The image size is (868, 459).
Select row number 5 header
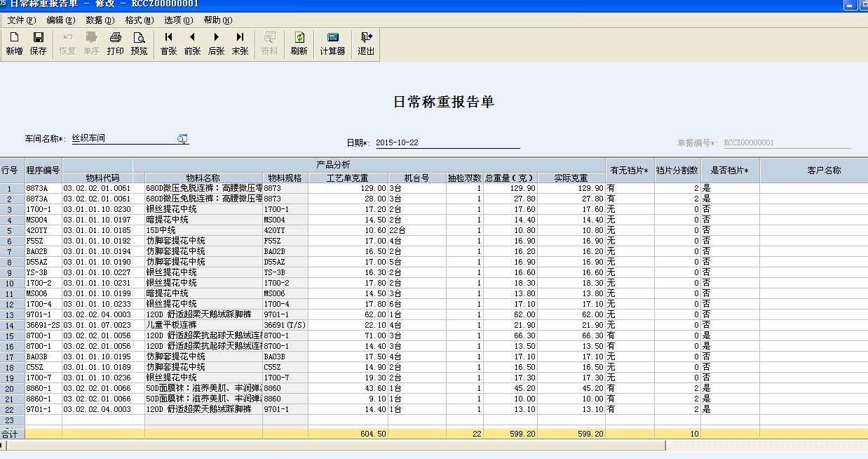[13, 230]
